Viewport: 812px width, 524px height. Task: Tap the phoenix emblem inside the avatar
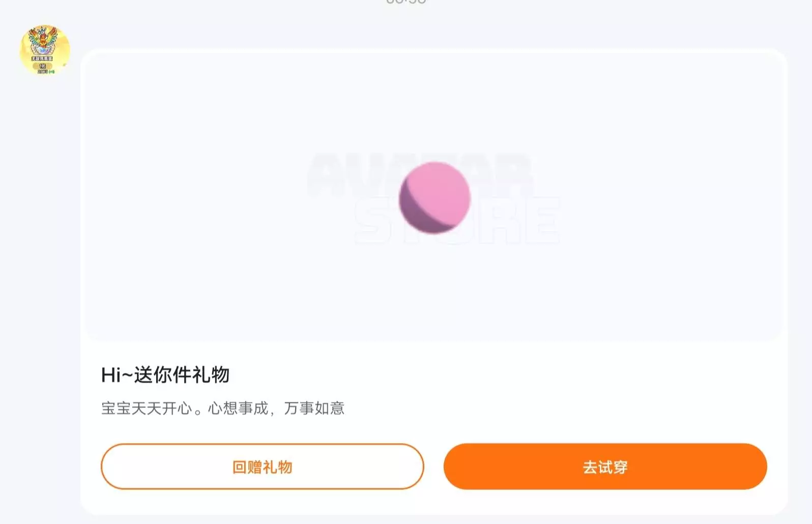point(44,40)
